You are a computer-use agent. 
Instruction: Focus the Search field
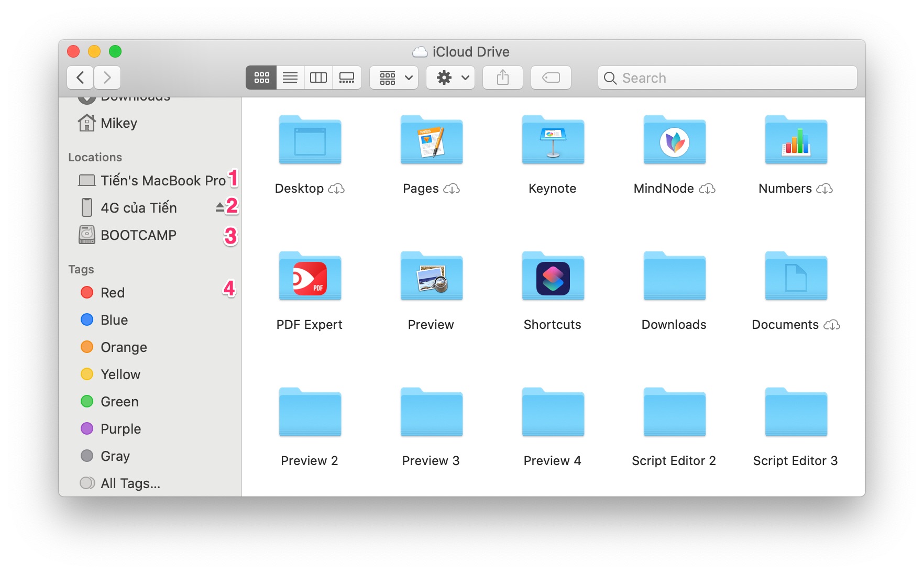pyautogui.click(x=728, y=78)
